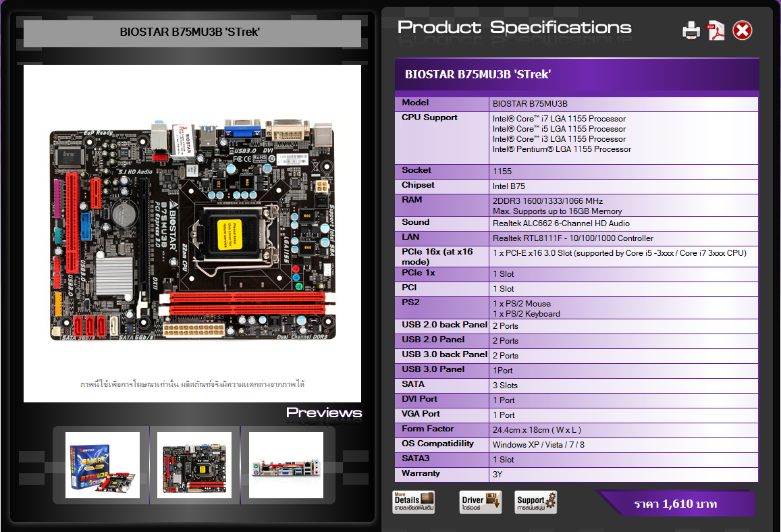Click the 'SATA3' row label

[x=415, y=458]
